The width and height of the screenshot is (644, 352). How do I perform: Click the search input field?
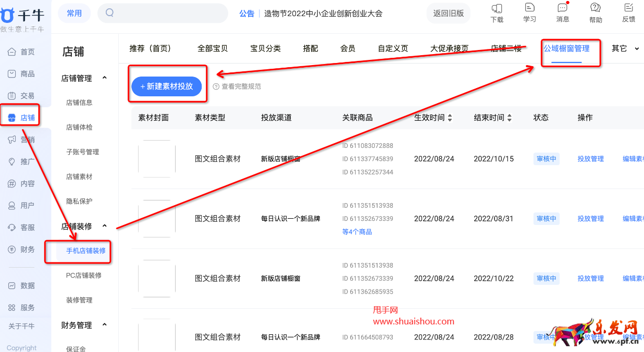163,12
